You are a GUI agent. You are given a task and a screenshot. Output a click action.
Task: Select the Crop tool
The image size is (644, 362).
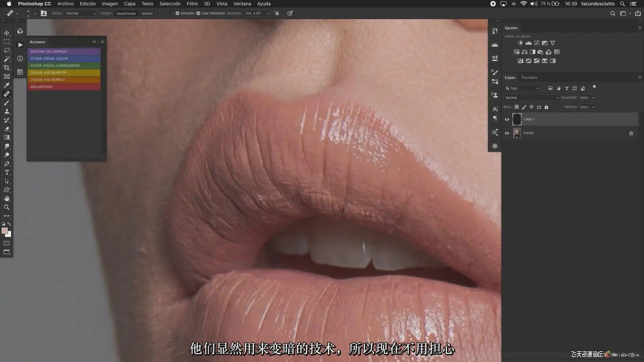click(x=7, y=68)
